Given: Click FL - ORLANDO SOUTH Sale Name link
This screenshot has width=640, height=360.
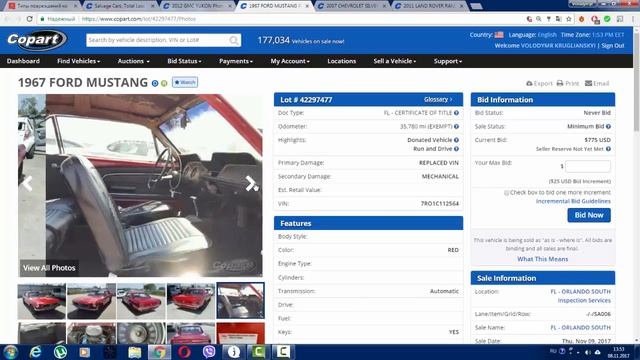Looking at the screenshot, I should [x=580, y=328].
